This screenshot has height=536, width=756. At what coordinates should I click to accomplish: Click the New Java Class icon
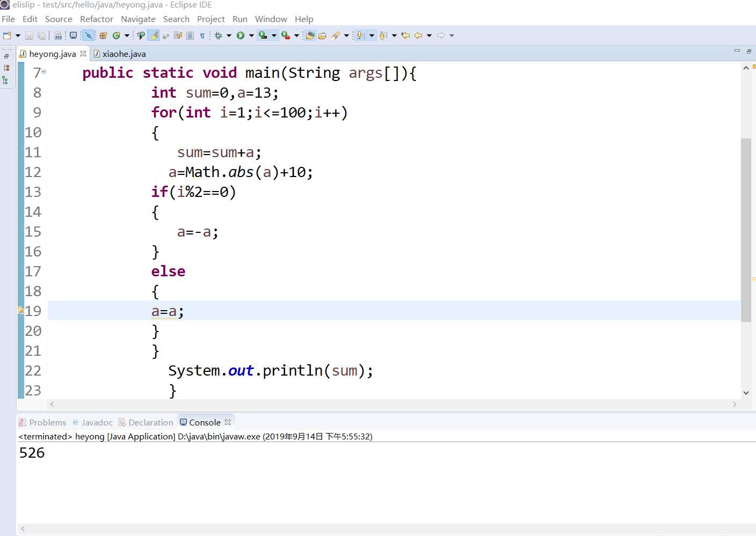pyautogui.click(x=117, y=35)
